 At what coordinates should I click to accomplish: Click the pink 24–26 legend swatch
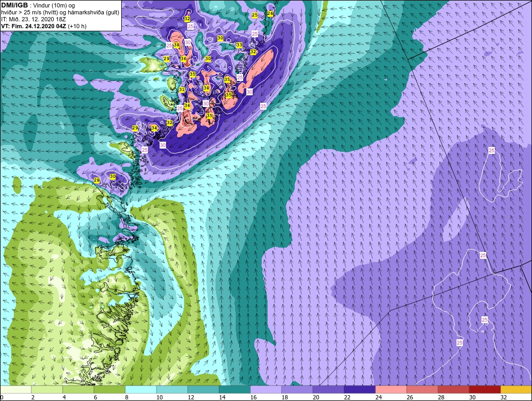tap(391, 389)
